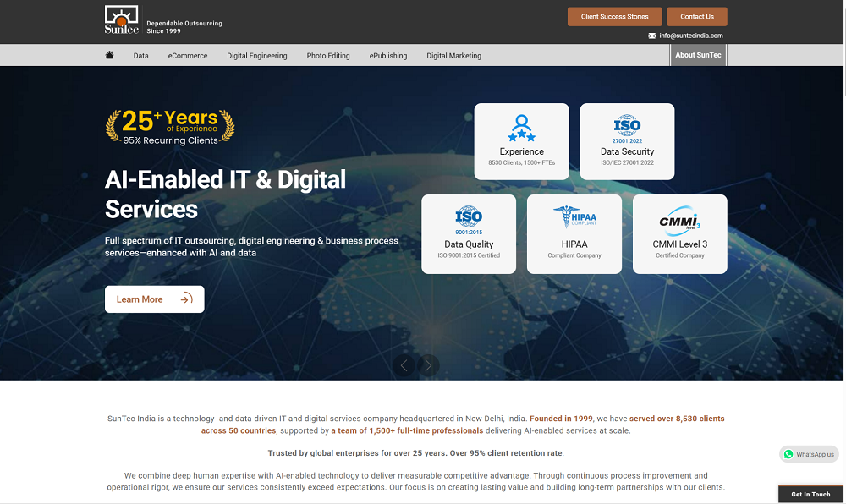The width and height of the screenshot is (846, 504).
Task: Open the Data menu
Action: [140, 56]
